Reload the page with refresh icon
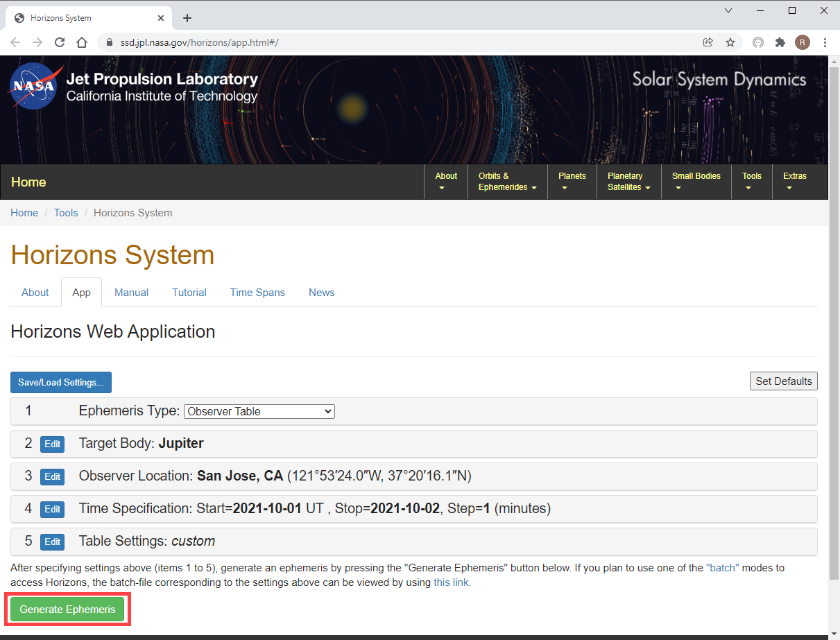 tap(60, 42)
